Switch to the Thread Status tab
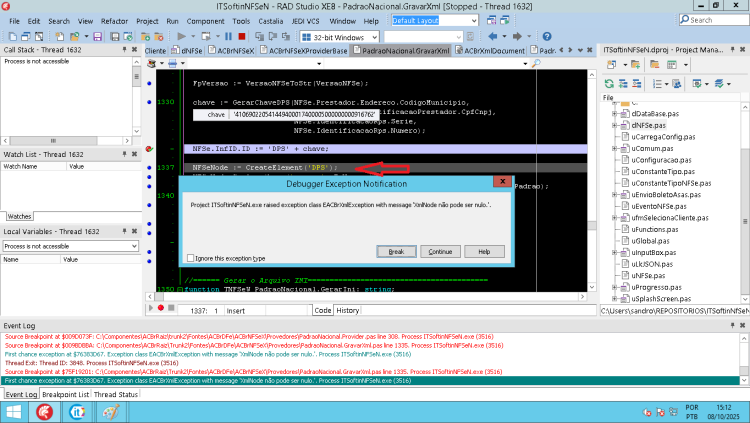The height and width of the screenshot is (423, 750). [116, 394]
